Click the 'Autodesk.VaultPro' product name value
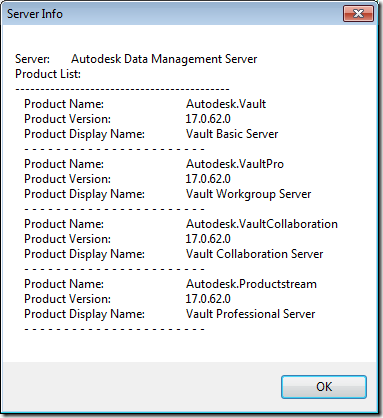Screen dimensions: 383x418 click(235, 164)
